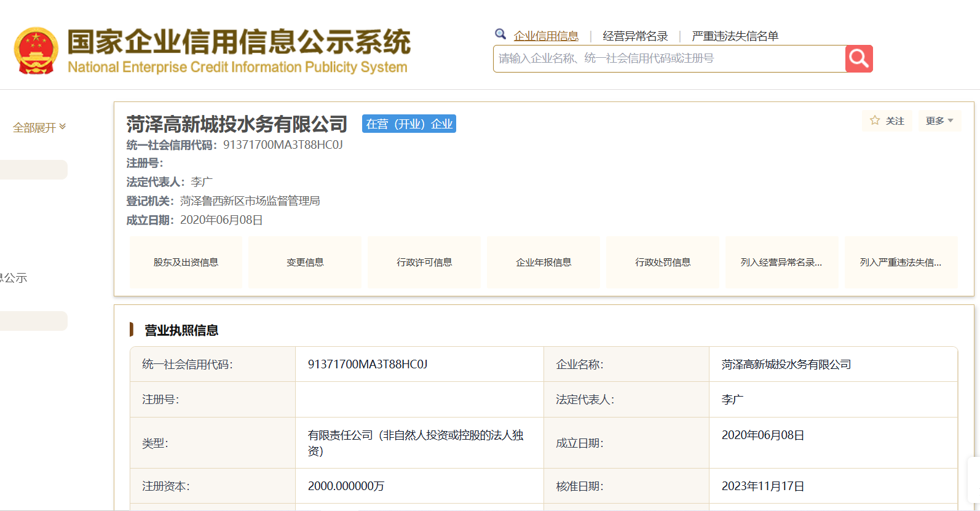Select the 企业信用信息 search tab
Screen dimensions: 980x511
pos(546,36)
